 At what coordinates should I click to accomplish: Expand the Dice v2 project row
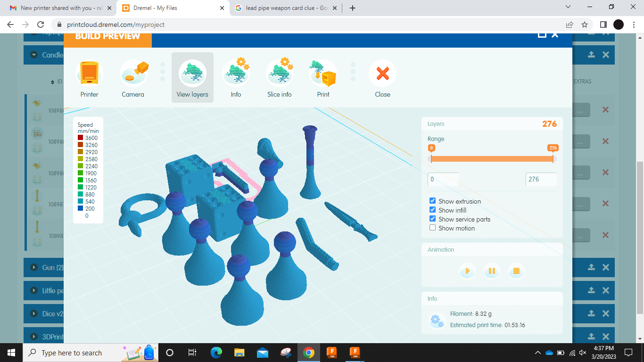(33, 313)
